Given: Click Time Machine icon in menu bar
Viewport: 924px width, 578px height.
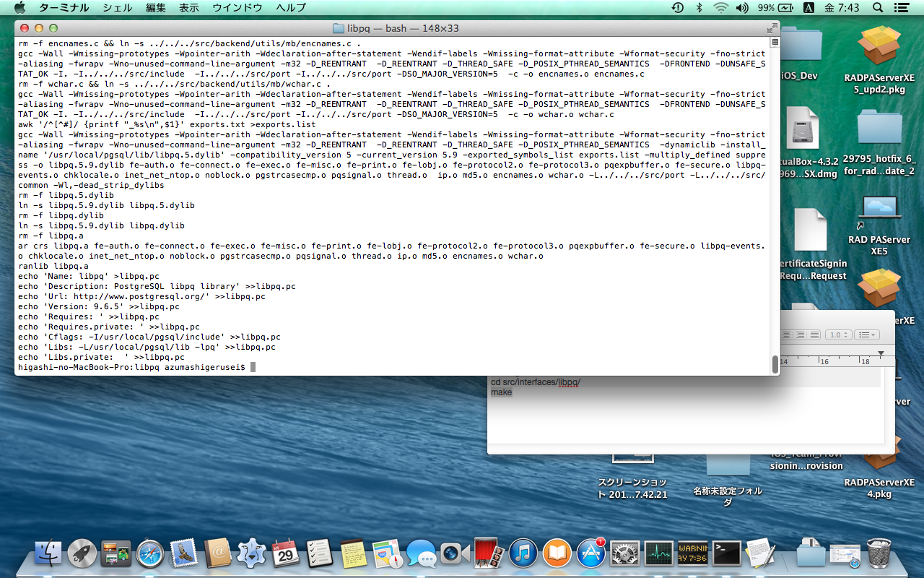Looking at the screenshot, I should point(677,8).
